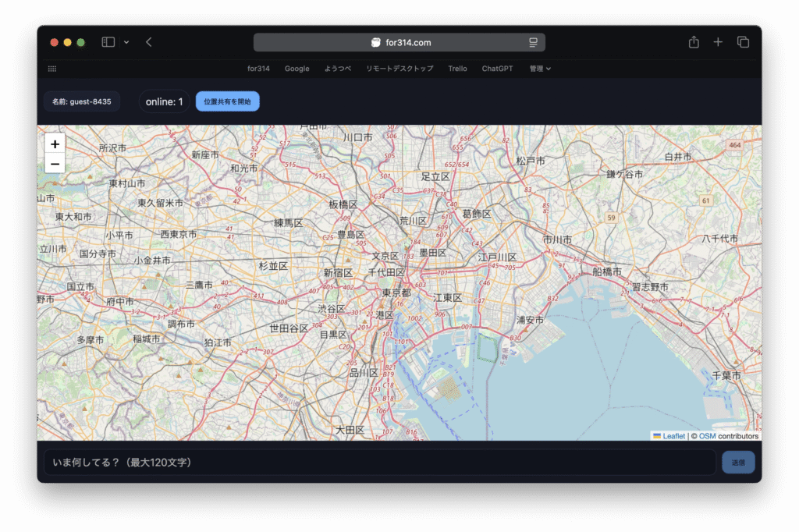This screenshot has height=532, width=799.
Task: Send message with the 送信 button
Action: [x=738, y=463]
